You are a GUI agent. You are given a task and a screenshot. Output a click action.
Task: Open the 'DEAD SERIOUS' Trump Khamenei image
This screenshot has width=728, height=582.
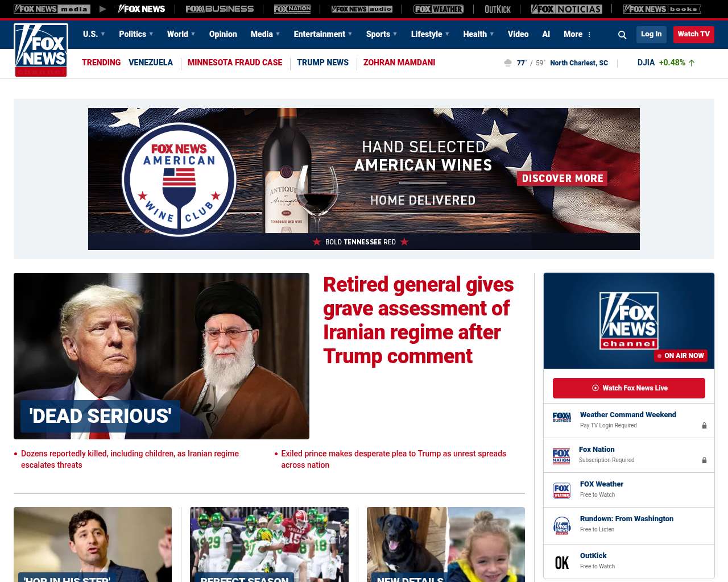click(162, 356)
